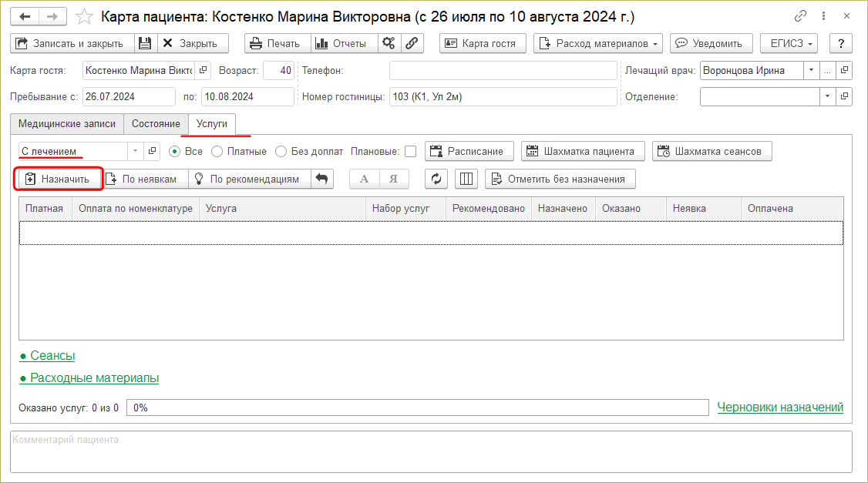The height and width of the screenshot is (483, 868).
Task: Click the services progress bar showing 0%
Action: point(416,408)
